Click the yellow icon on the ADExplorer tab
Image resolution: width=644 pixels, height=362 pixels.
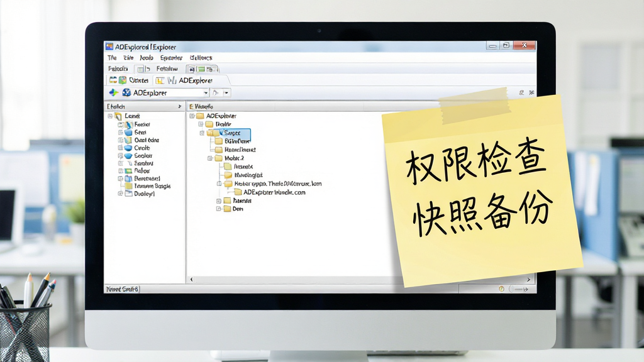pyautogui.click(x=160, y=80)
